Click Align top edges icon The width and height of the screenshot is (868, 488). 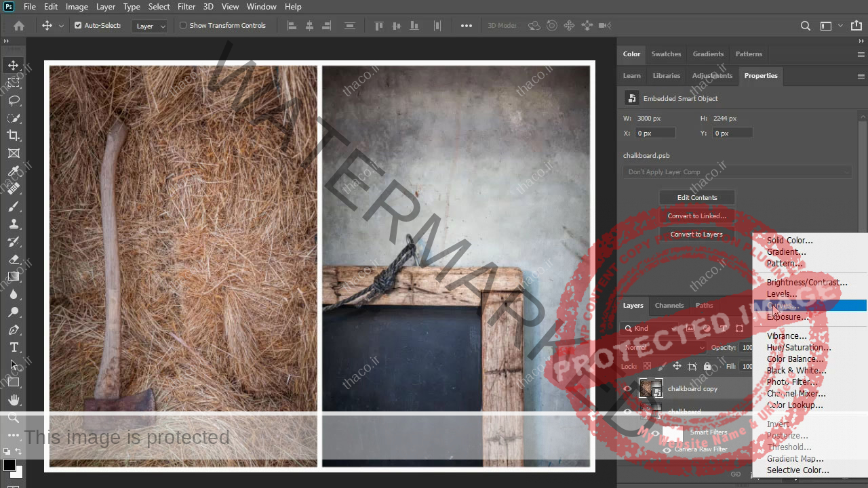point(379,26)
